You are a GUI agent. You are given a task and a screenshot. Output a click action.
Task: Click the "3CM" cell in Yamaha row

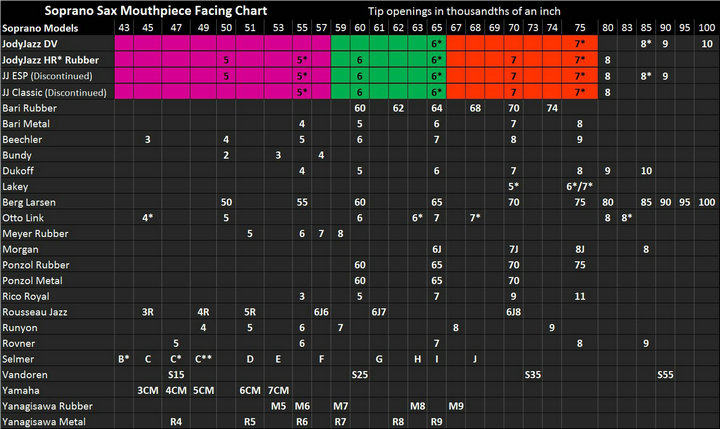(148, 390)
